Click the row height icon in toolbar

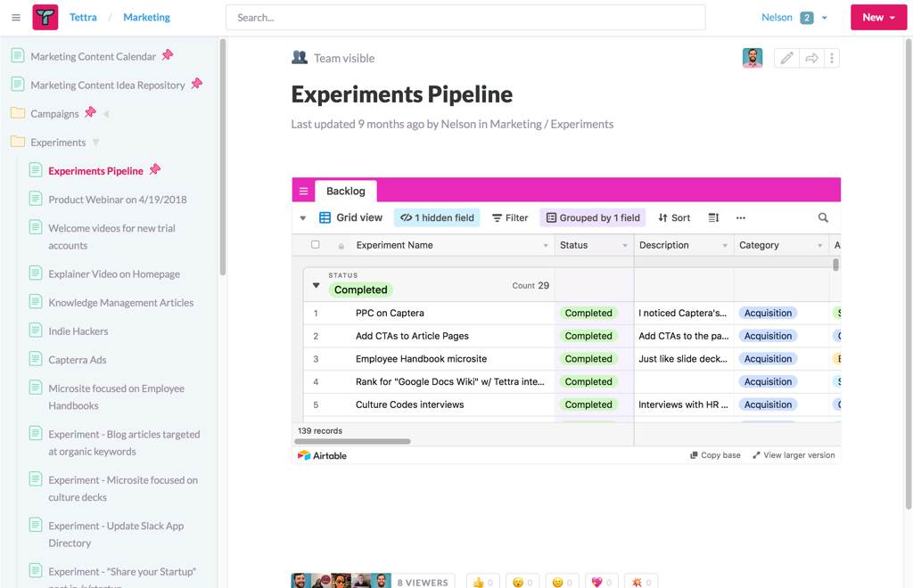pos(713,218)
